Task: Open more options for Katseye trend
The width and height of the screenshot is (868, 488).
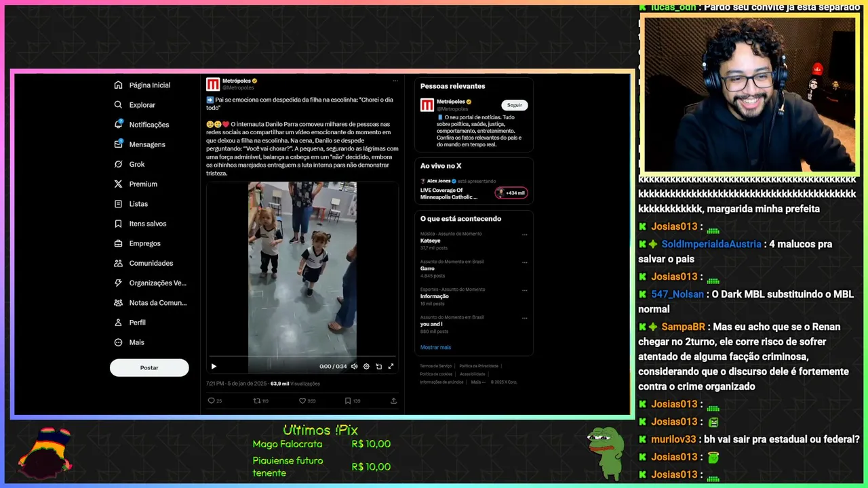Action: pos(524,235)
